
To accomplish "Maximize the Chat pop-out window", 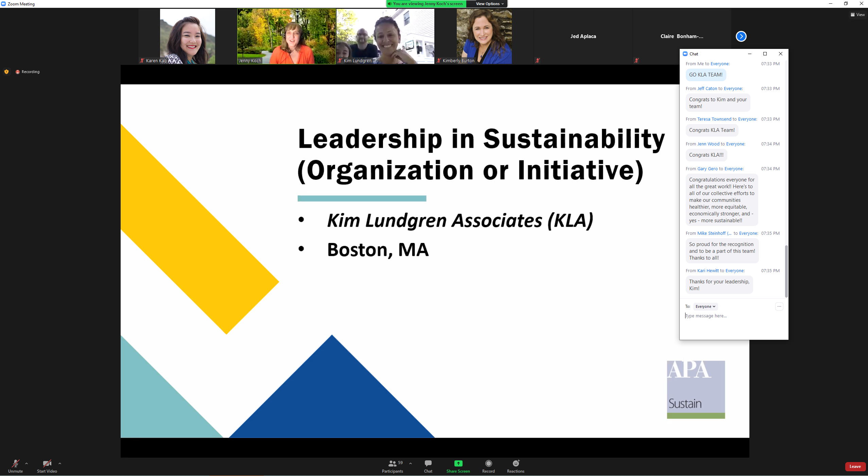I will (x=765, y=54).
